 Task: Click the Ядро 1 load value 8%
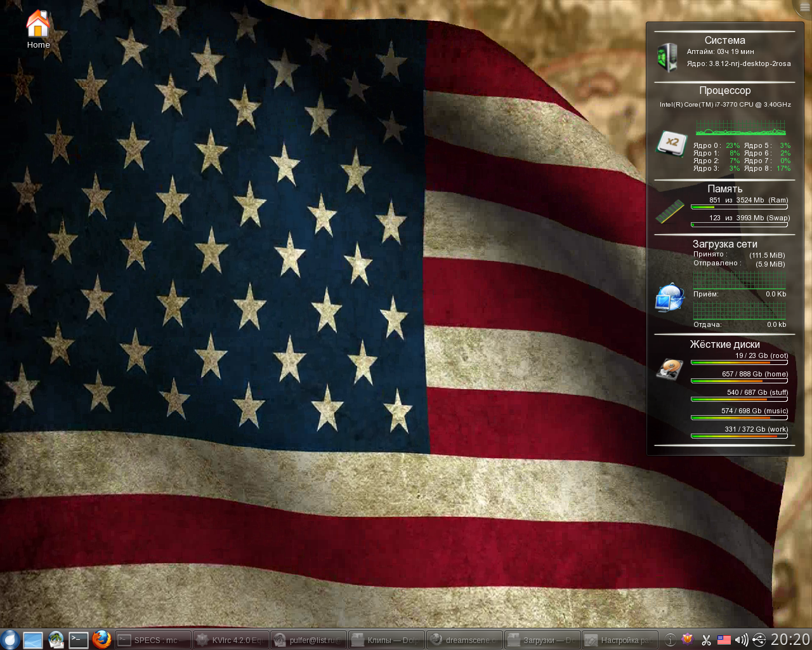(735, 153)
